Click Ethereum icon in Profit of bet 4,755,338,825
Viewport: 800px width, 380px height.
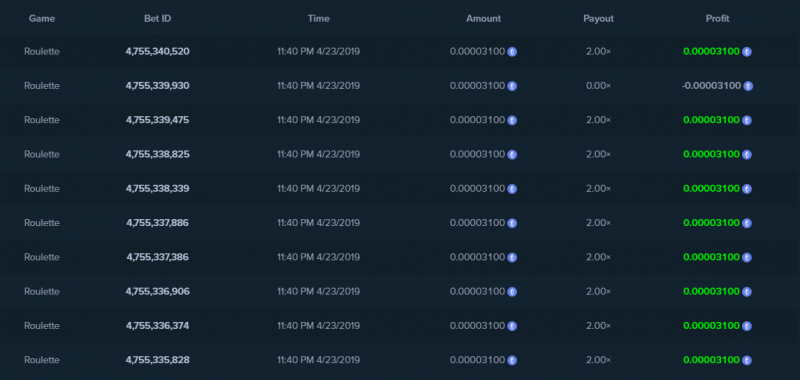(x=746, y=154)
